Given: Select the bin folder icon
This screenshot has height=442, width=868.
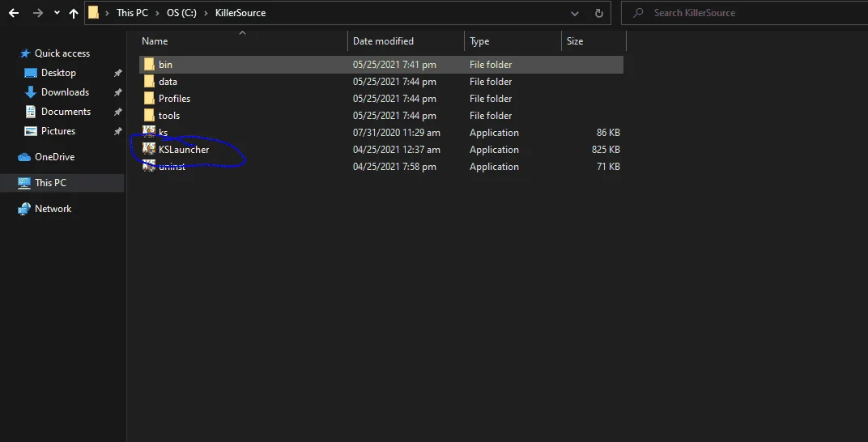Looking at the screenshot, I should [149, 64].
